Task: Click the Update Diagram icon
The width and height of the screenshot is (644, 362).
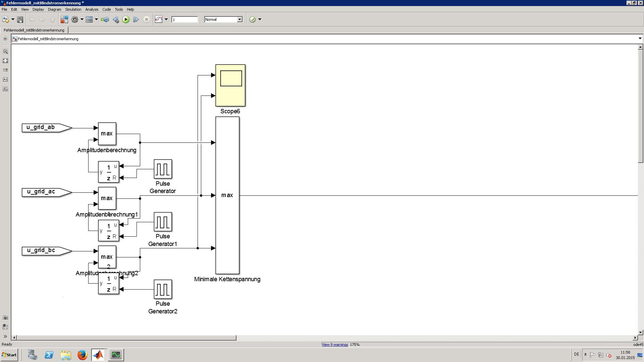Action: (x=105, y=19)
